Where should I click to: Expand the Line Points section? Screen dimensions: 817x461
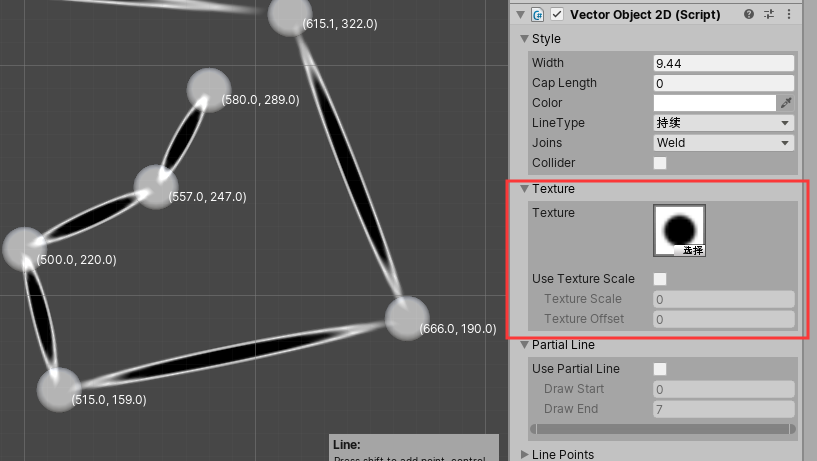pyautogui.click(x=524, y=454)
